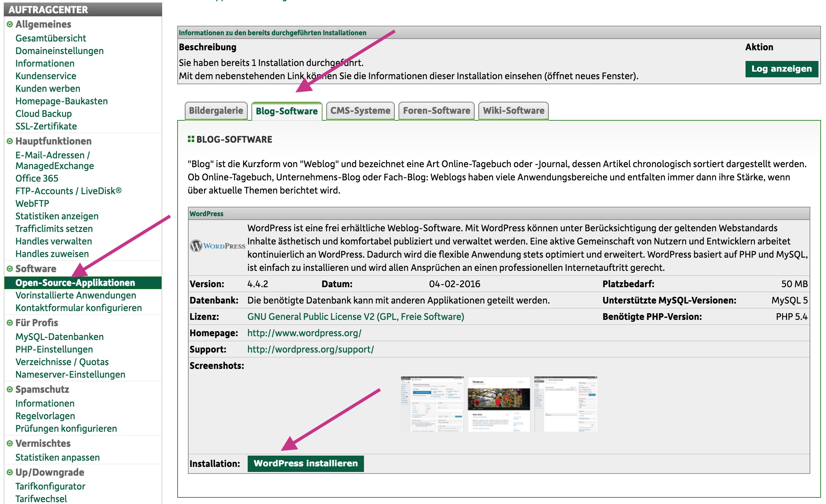Click the WordPress logo image

coord(218,246)
